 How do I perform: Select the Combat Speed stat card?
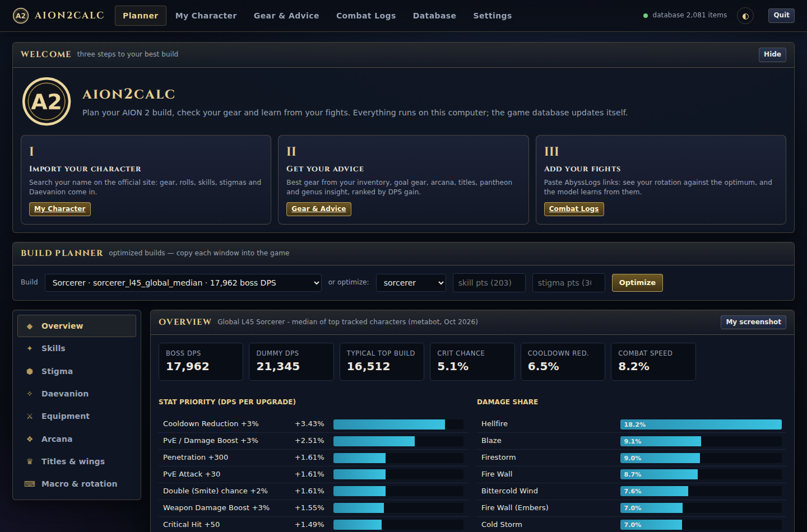653,362
